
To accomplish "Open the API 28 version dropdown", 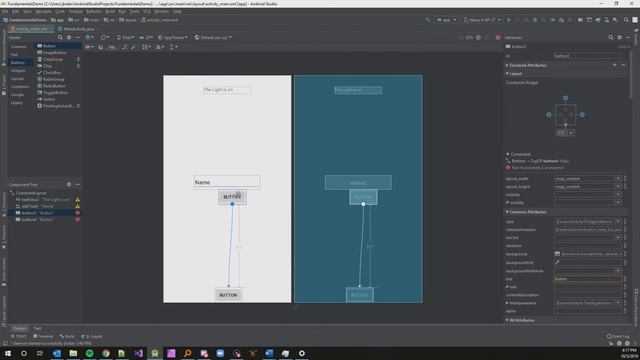I will (146, 37).
